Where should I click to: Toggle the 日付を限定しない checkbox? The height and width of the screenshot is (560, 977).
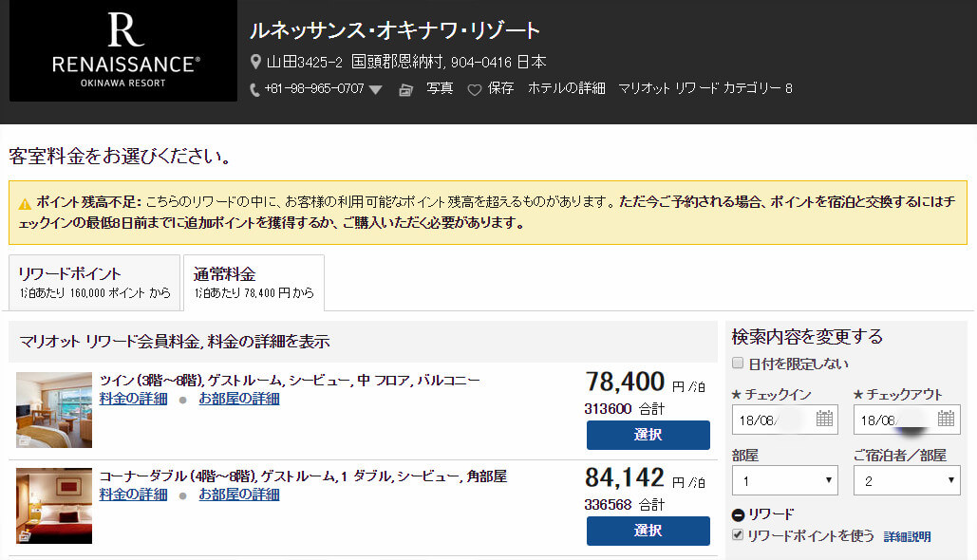(x=739, y=364)
